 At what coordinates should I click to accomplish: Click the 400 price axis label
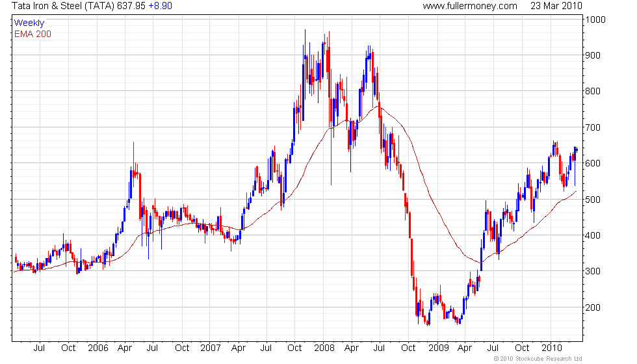[593, 235]
